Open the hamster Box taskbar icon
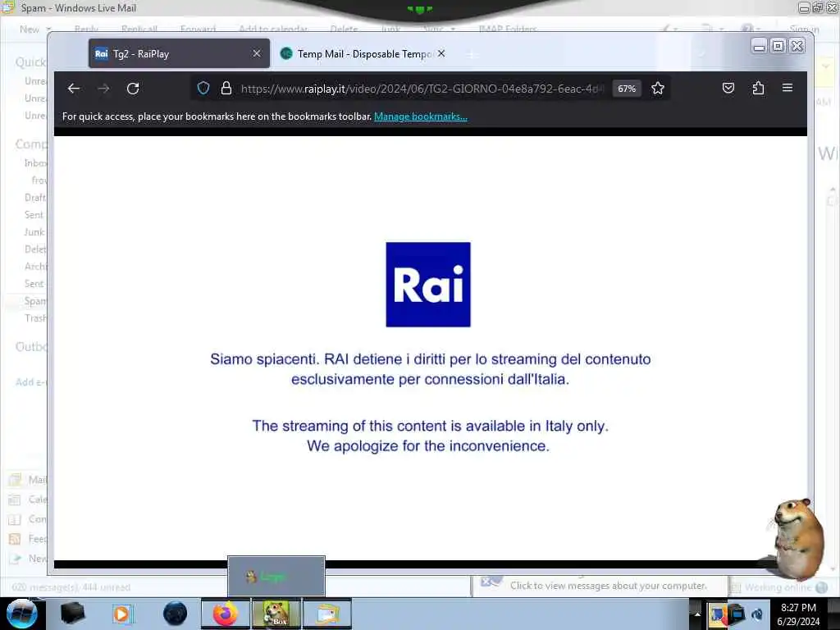This screenshot has width=840, height=630. pos(276,614)
